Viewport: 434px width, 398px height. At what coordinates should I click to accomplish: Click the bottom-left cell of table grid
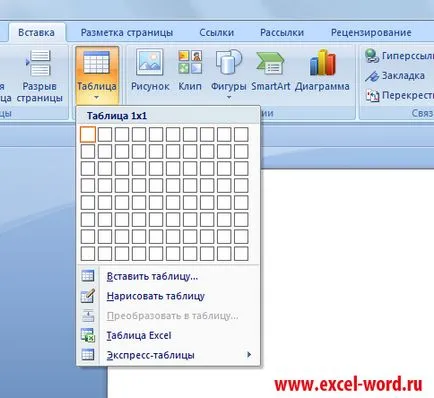(88, 254)
